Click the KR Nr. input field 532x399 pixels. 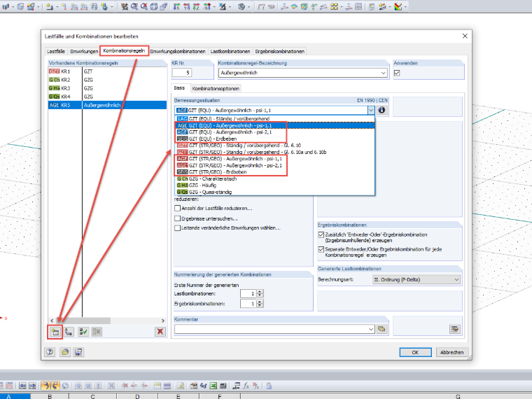click(x=182, y=72)
